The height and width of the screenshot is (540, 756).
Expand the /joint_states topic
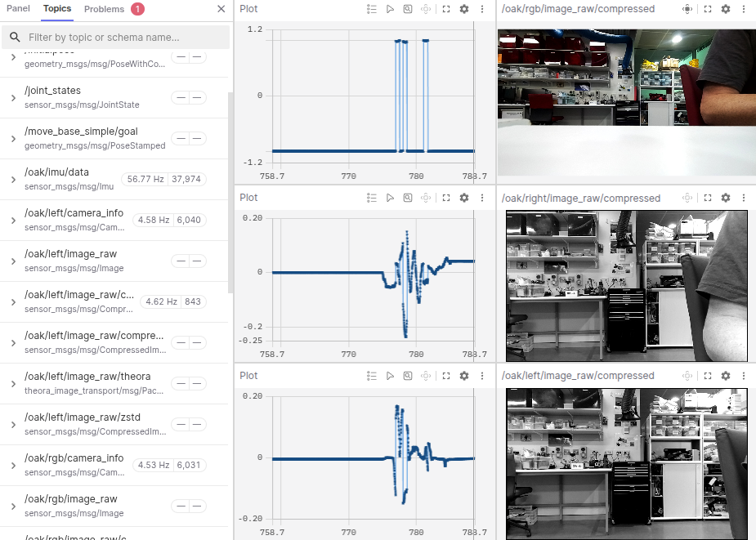[13, 98]
